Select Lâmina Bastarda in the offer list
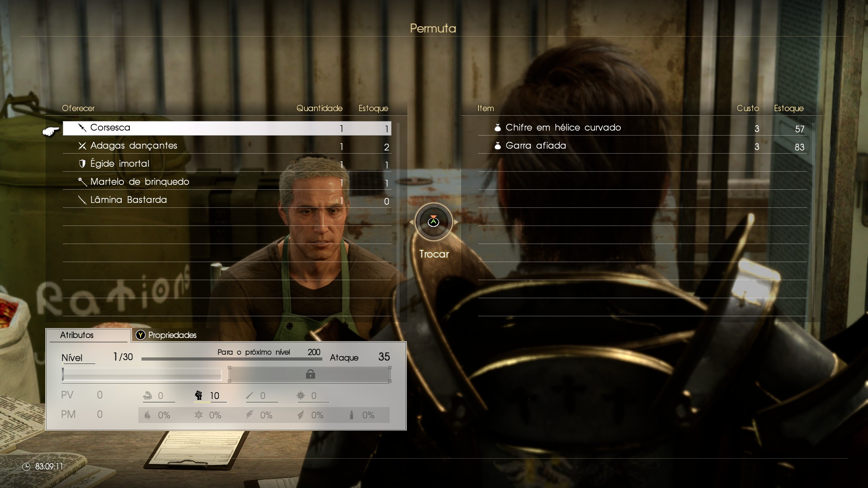868x488 pixels. 227,200
